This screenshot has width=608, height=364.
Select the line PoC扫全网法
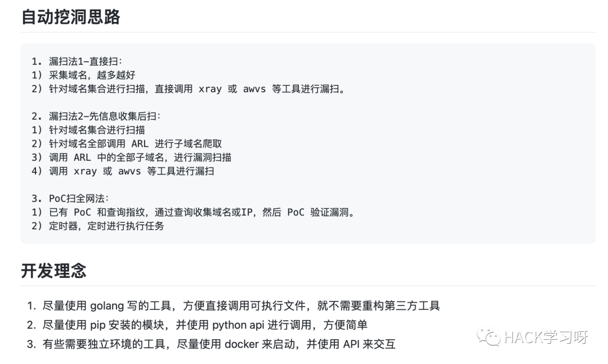point(70,199)
